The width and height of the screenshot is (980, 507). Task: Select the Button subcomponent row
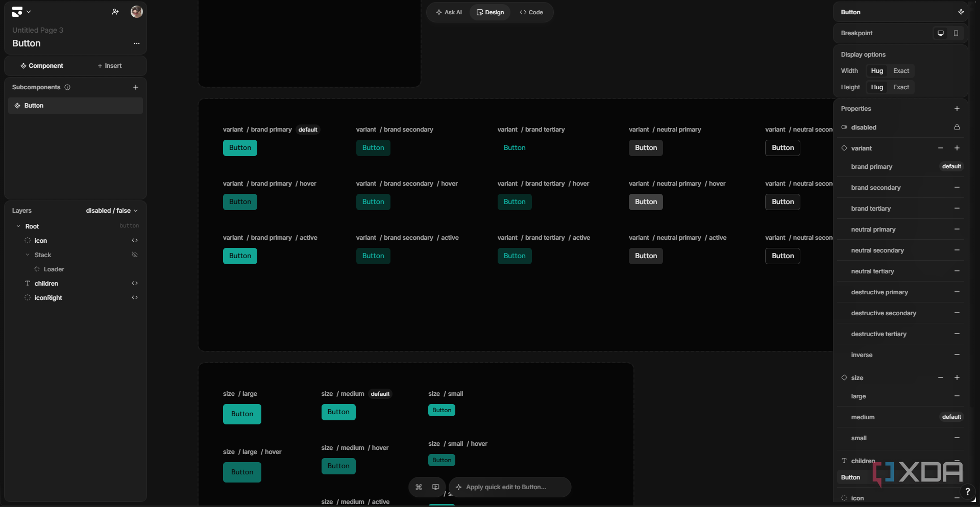tap(76, 106)
